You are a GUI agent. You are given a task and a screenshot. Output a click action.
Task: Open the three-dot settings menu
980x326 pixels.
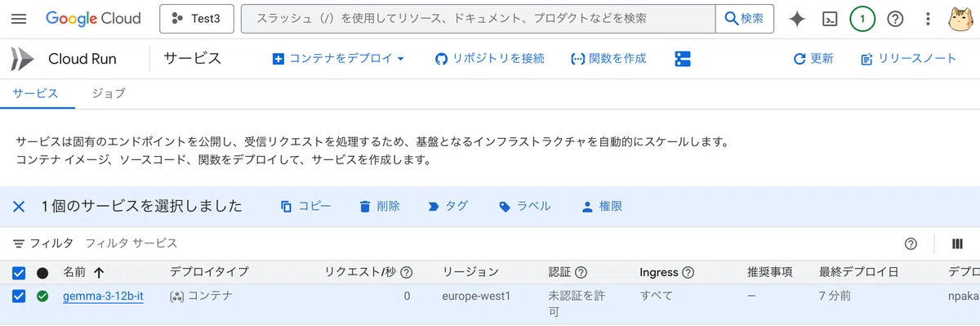928,19
